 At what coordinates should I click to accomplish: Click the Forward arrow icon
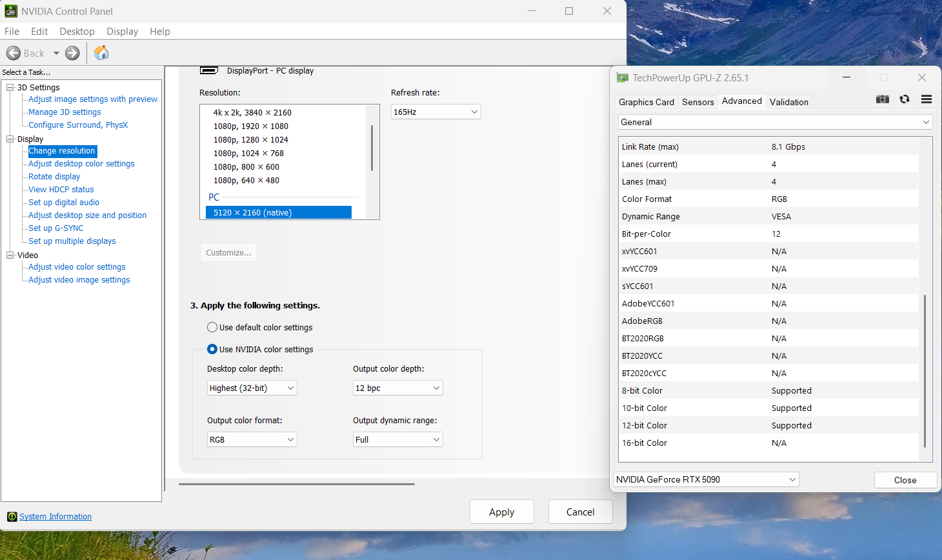[x=72, y=53]
